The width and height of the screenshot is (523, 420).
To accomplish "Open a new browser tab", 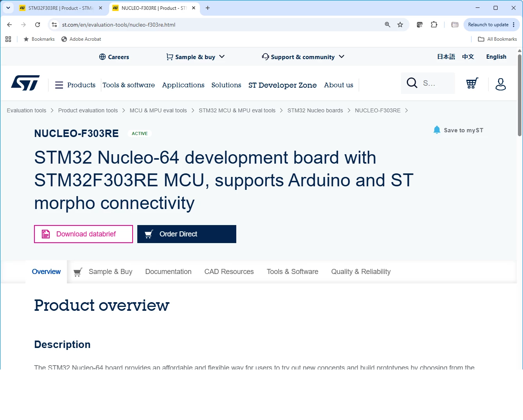I will click(208, 8).
